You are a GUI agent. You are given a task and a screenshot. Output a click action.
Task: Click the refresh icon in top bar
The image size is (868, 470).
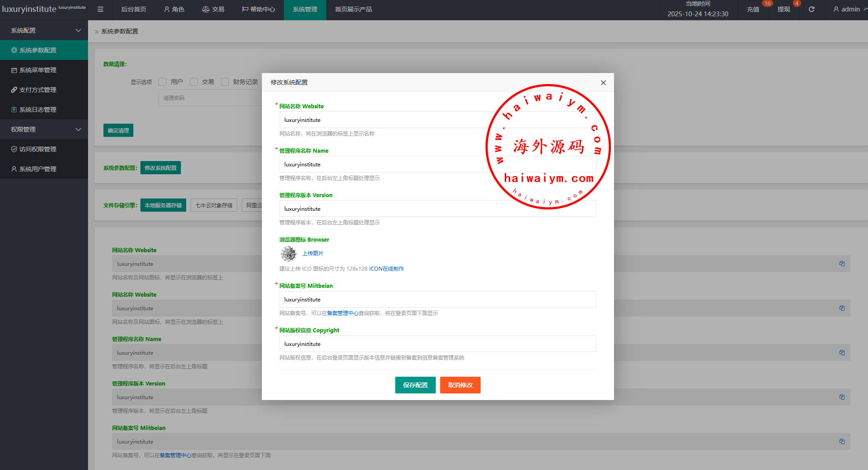(812, 9)
